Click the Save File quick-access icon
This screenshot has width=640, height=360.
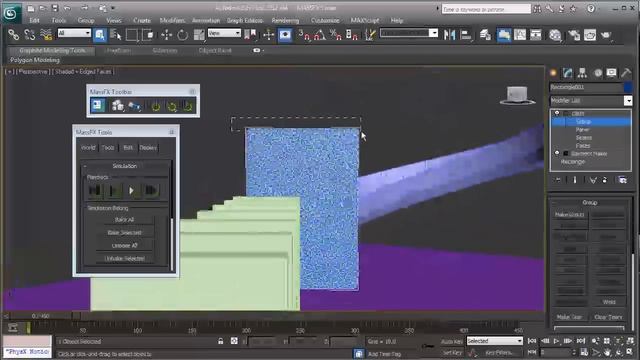55,8
